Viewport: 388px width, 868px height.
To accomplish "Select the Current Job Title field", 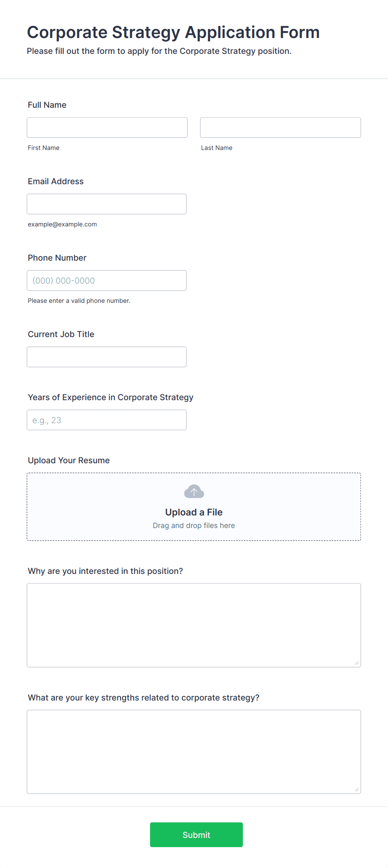I will tap(107, 357).
